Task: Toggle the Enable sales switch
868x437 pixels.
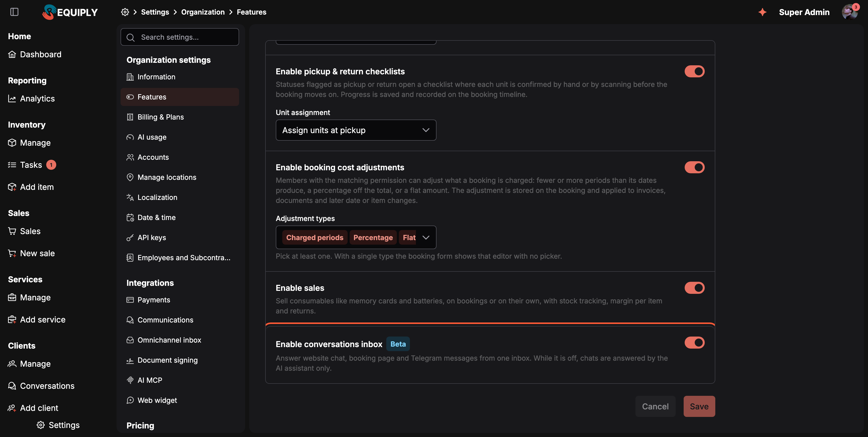Action: coord(694,288)
